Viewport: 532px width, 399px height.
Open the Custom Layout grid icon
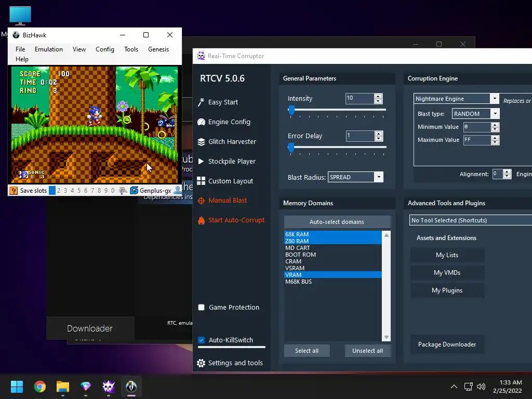pos(201,181)
